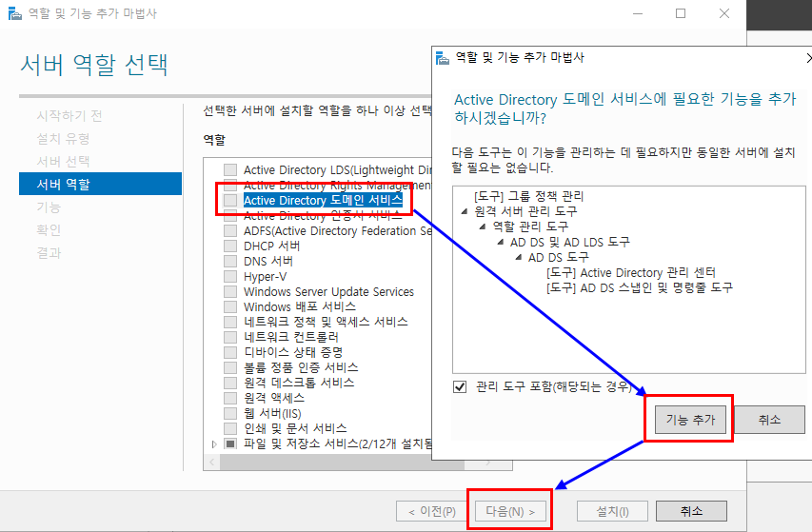This screenshot has width=812, height=532.
Task: Check Active Directory LDS role checkbox
Action: 230,169
